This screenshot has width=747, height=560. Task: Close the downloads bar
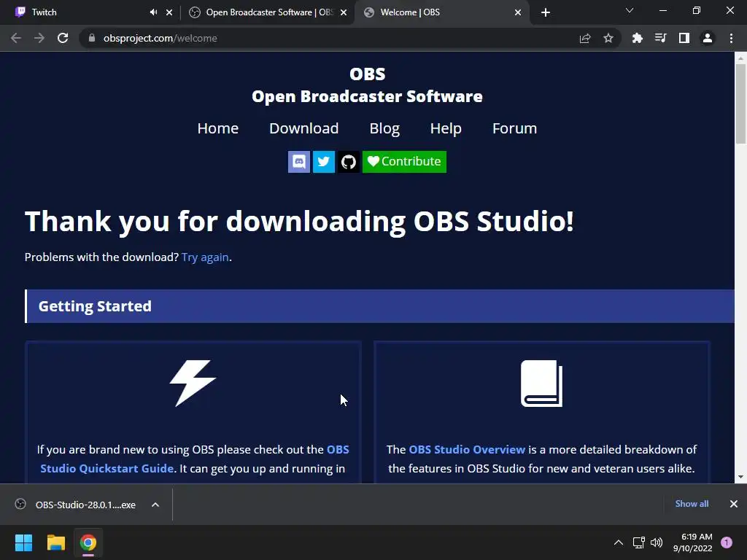(x=734, y=504)
